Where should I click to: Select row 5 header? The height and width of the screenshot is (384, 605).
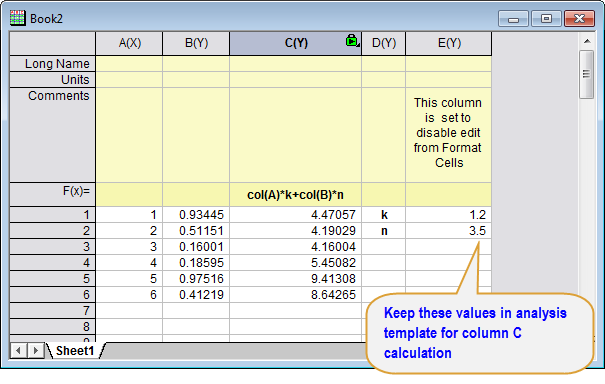(52, 279)
